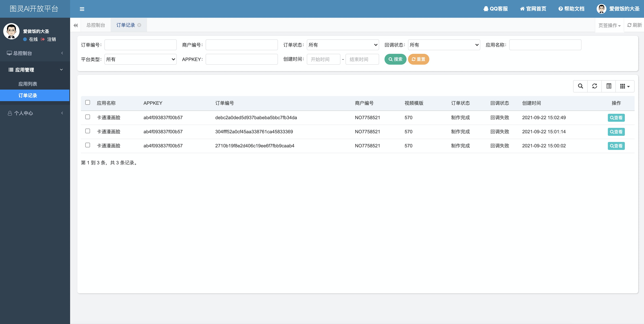The image size is (644, 324).
Task: Open 应用列表 in the sidebar
Action: point(28,84)
